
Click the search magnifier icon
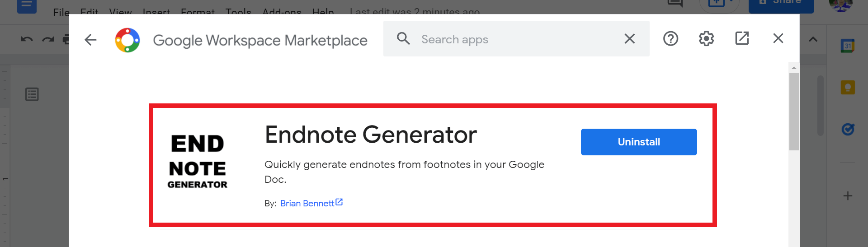403,39
